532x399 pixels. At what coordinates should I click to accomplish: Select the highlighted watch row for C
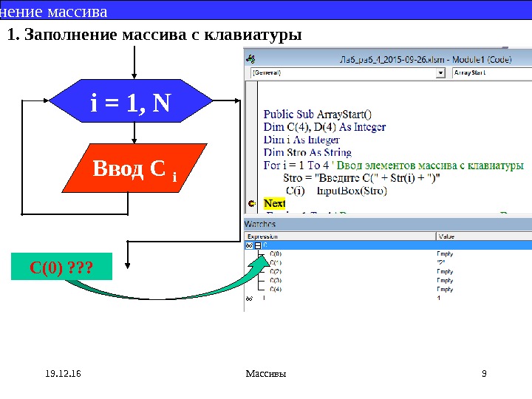pyautogui.click(x=388, y=245)
